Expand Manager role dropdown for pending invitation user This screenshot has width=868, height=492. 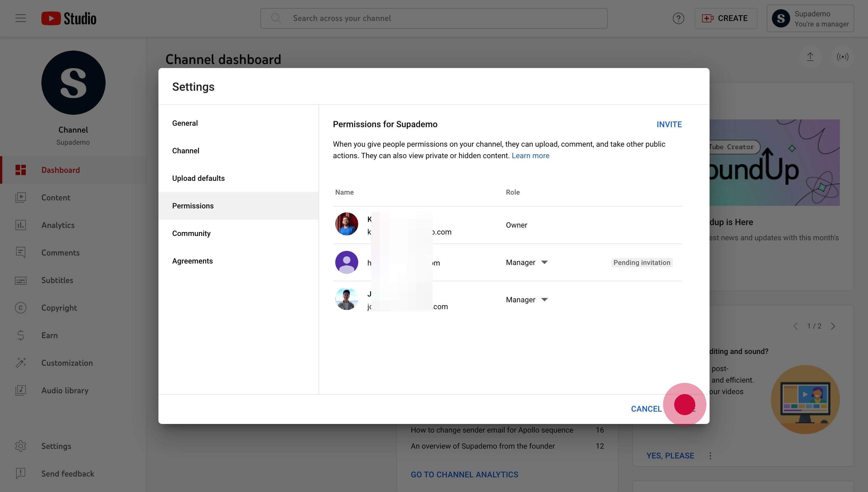click(x=527, y=263)
